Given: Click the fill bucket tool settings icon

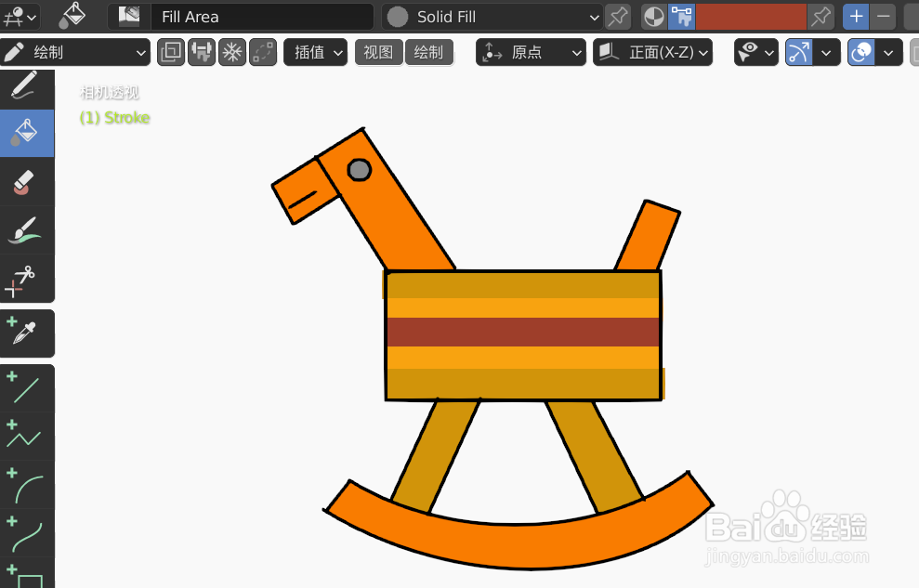Looking at the screenshot, I should point(72,17).
